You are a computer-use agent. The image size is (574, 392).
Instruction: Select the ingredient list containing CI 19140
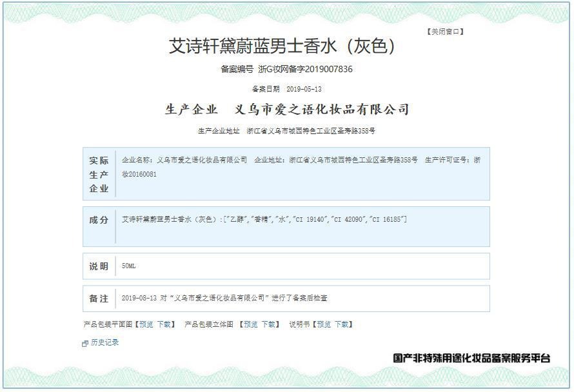click(x=264, y=219)
